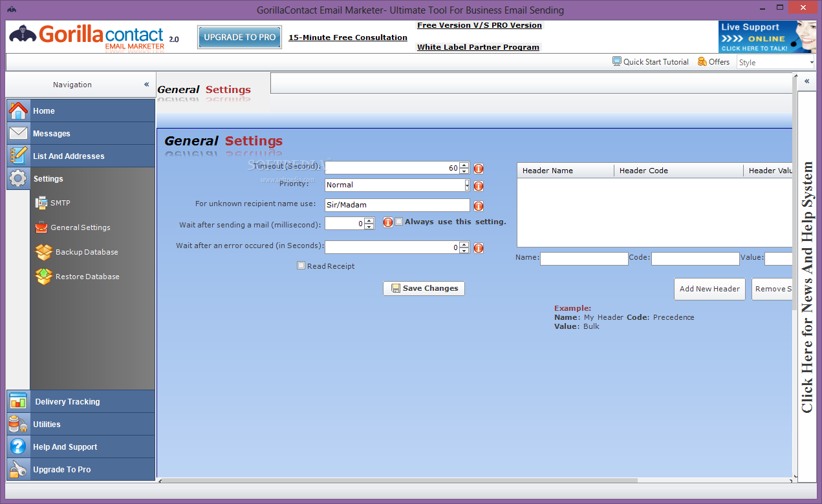Viewport: 822px width, 504px height.
Task: Click the Settings gear icon
Action: pos(18,178)
